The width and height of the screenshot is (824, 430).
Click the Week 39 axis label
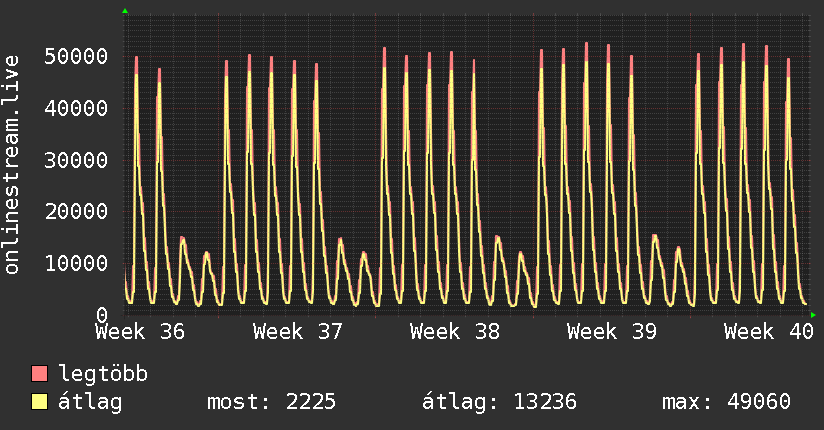click(x=612, y=332)
